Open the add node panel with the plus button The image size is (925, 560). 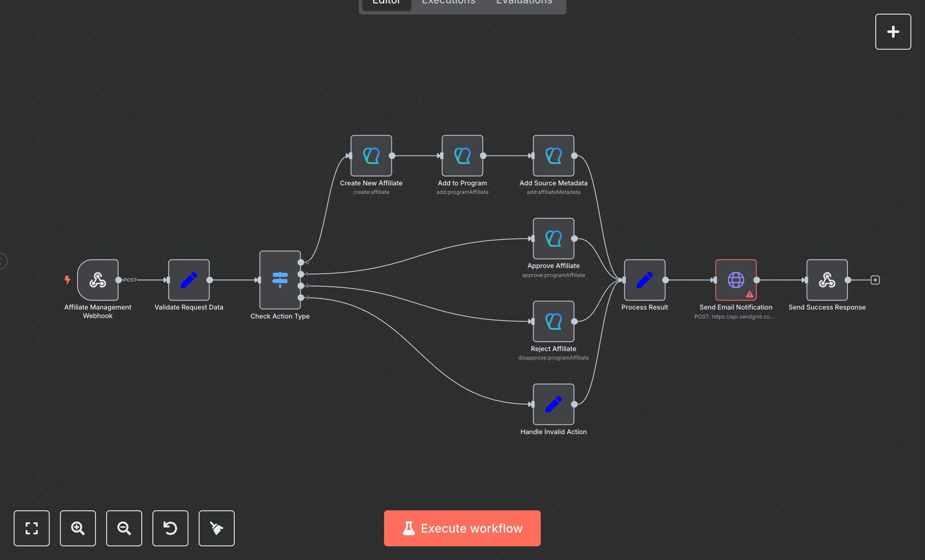click(893, 31)
